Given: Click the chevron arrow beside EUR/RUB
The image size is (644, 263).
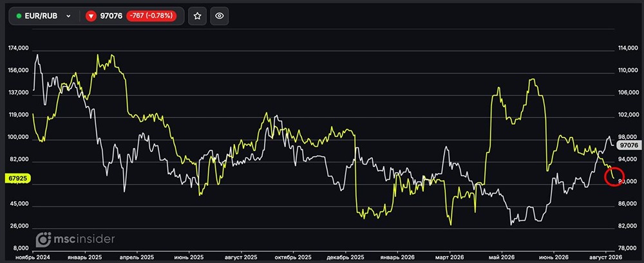Looking at the screenshot, I should (x=69, y=16).
